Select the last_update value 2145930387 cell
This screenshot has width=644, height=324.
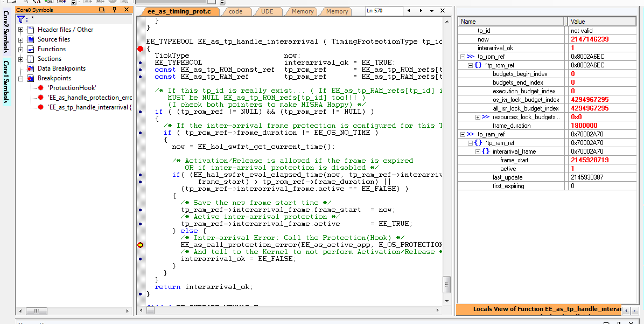click(x=601, y=177)
